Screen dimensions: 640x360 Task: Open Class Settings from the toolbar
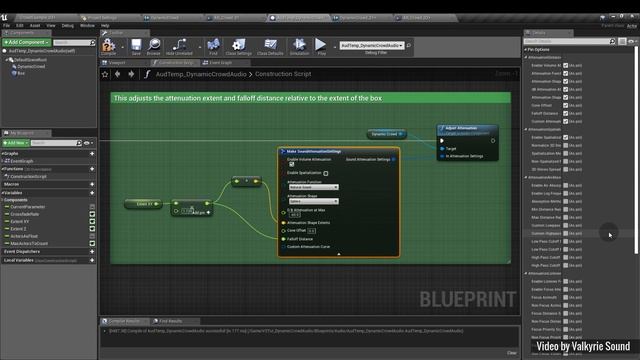238,45
